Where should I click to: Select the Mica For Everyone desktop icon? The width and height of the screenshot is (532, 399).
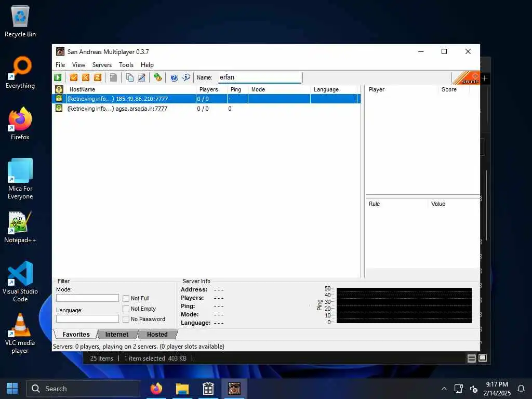[20, 179]
